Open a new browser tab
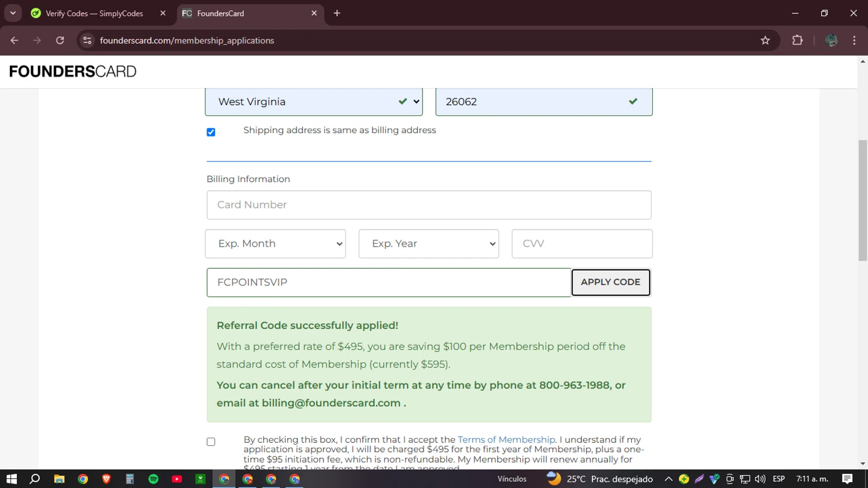Image resolution: width=868 pixels, height=488 pixels. point(337,13)
